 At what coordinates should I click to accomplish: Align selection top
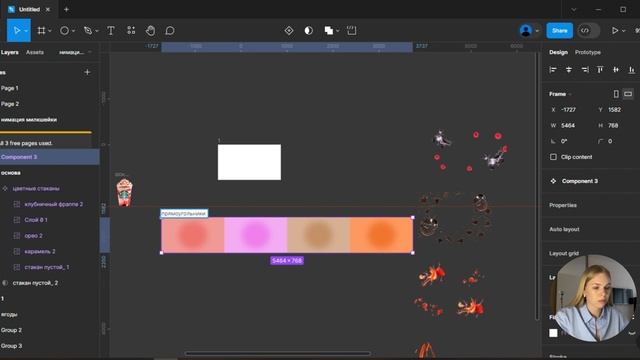(x=600, y=70)
